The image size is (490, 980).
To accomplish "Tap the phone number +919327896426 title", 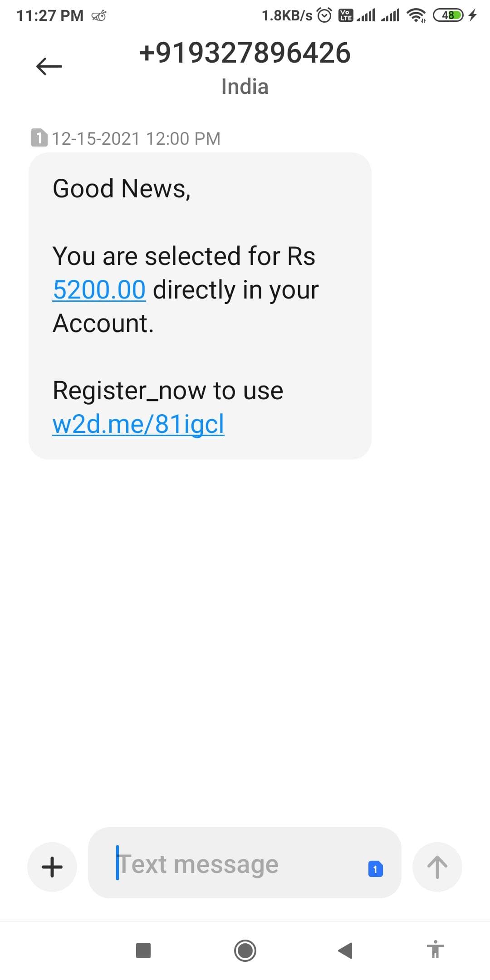I will [245, 53].
